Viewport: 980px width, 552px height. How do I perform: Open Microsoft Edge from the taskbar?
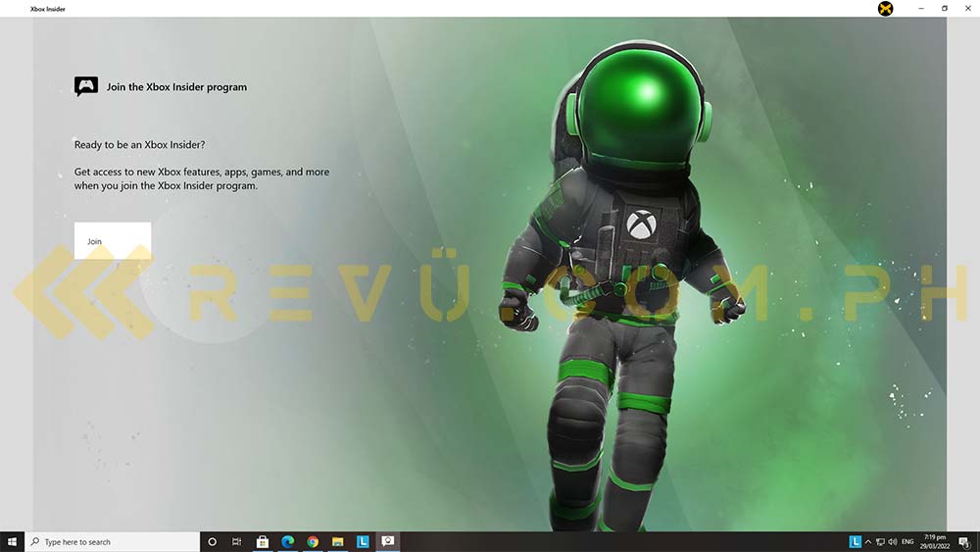[287, 542]
